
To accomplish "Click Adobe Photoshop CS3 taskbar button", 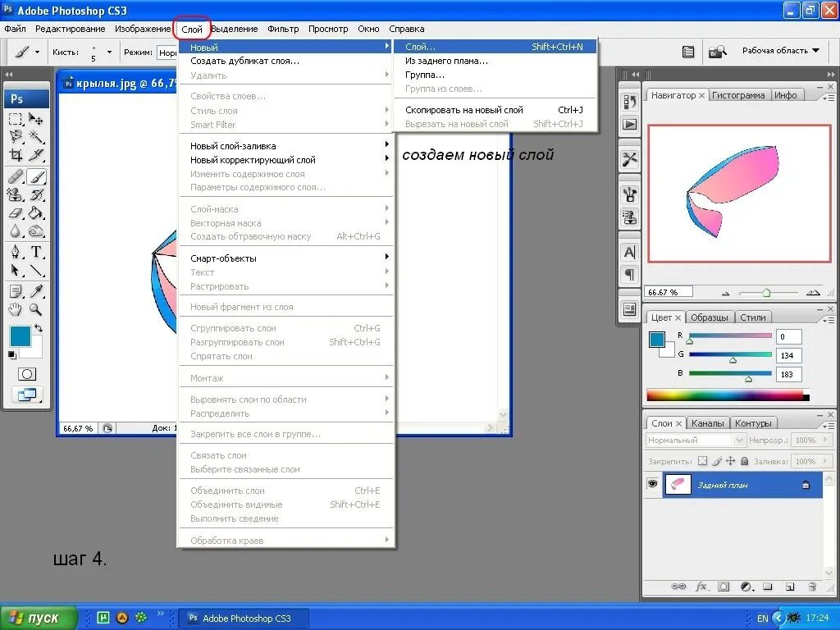I will [x=243, y=619].
